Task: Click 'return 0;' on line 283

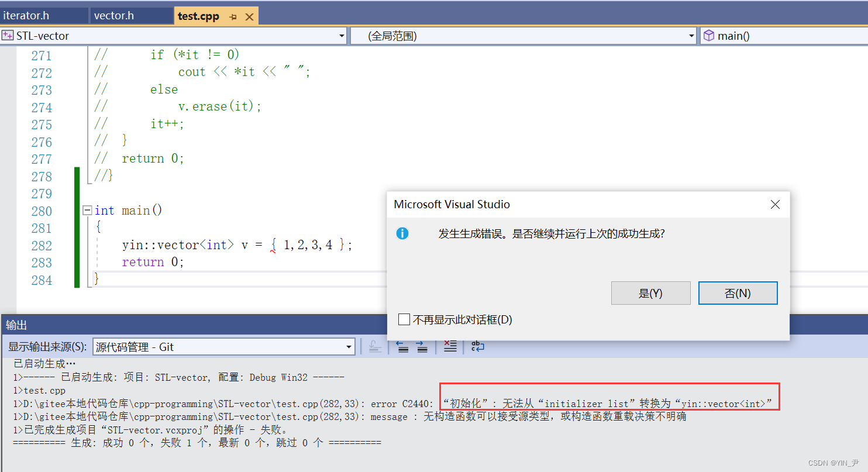Action: point(153,262)
